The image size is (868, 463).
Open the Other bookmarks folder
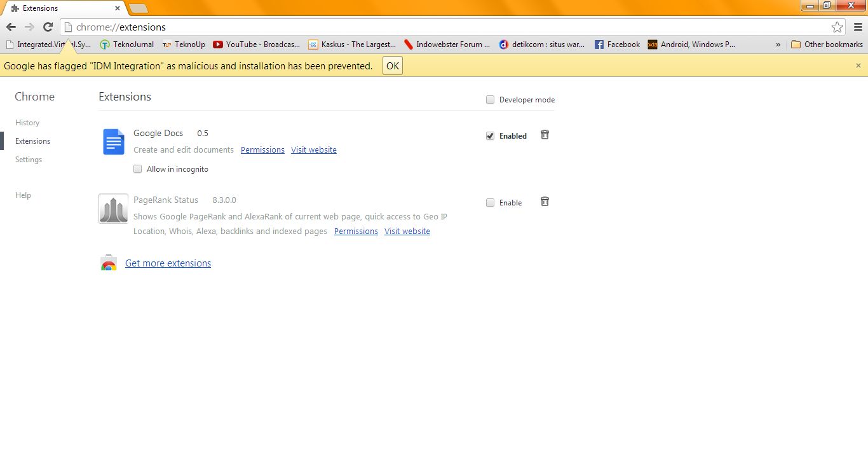click(826, 45)
